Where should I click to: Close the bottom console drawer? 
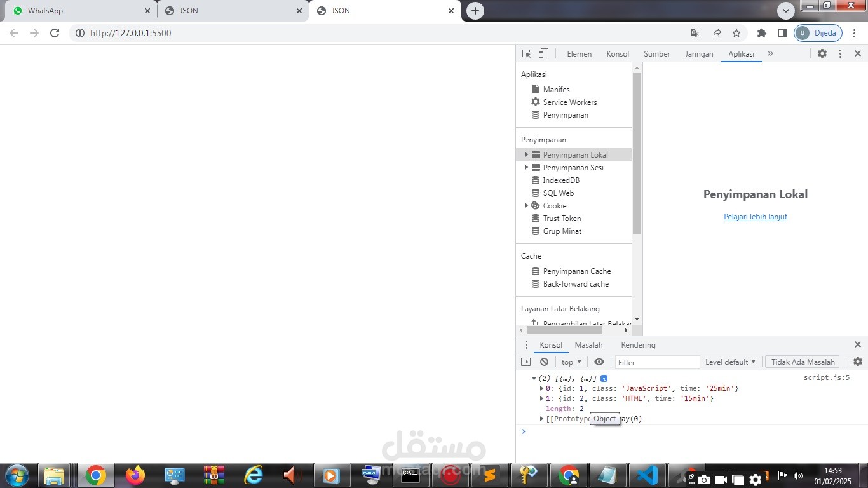(x=857, y=344)
